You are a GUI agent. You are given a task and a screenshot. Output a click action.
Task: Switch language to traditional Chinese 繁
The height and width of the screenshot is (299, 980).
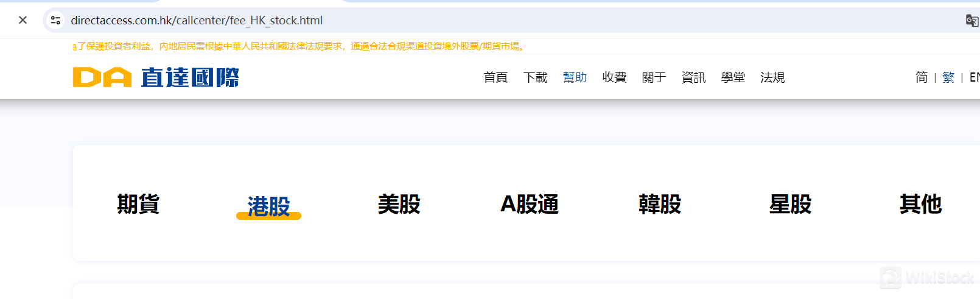948,77
